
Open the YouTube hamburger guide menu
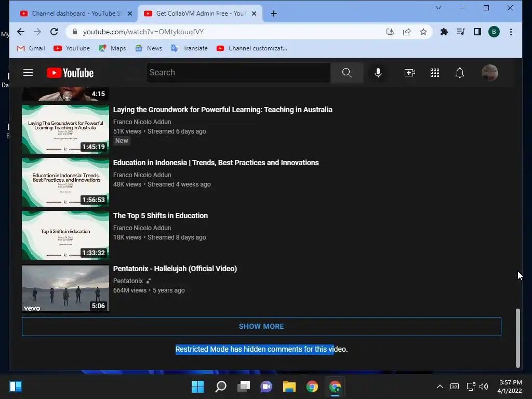(28, 73)
